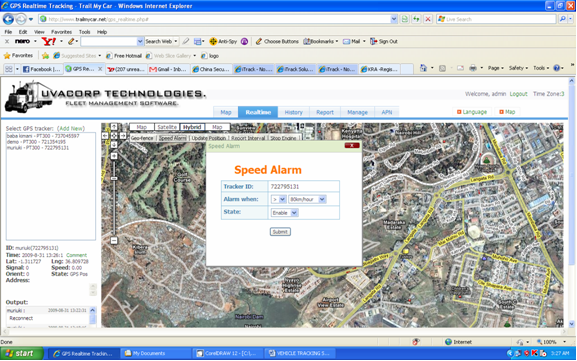
Task: Adjust the map zoom slider handle
Action: click(114, 178)
